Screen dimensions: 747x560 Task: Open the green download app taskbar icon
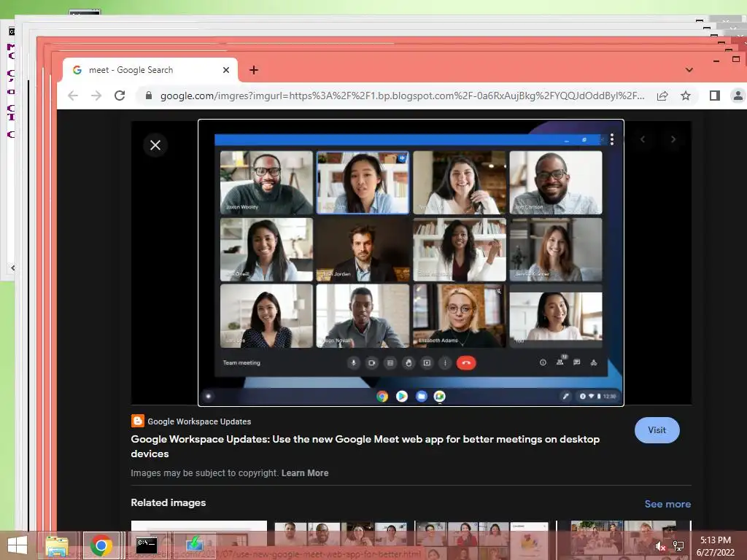(194, 545)
